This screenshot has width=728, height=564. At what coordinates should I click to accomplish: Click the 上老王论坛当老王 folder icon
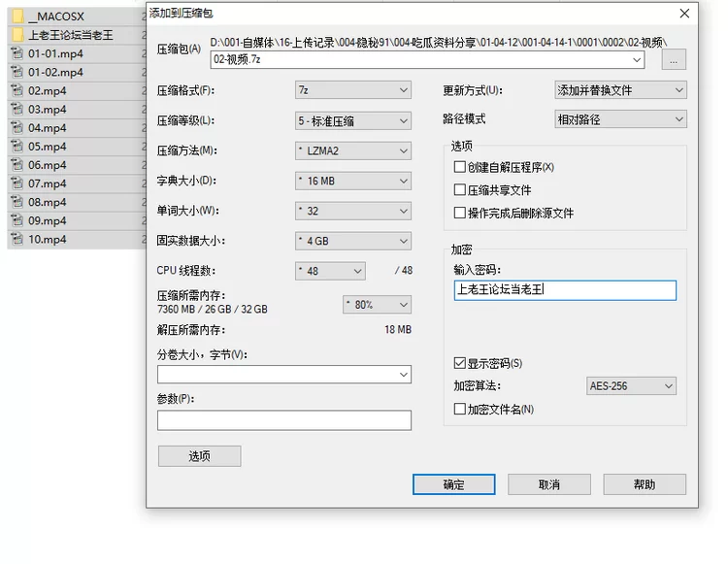(17, 35)
